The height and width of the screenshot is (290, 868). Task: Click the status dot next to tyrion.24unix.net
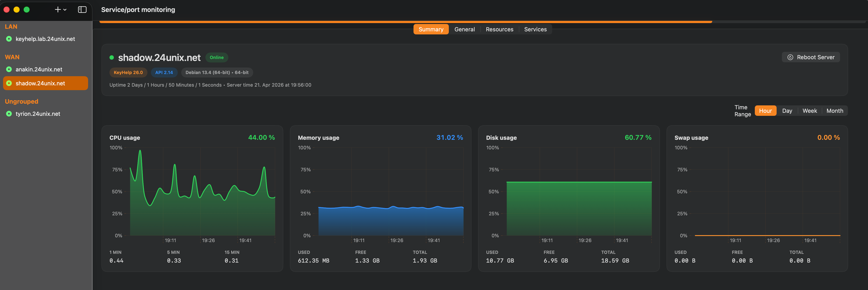point(9,114)
